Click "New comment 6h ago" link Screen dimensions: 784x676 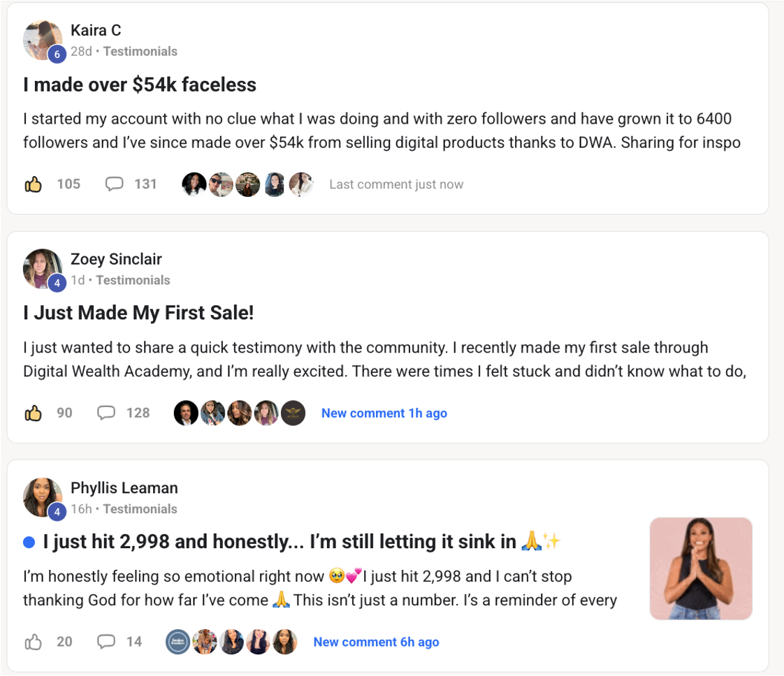tap(376, 642)
